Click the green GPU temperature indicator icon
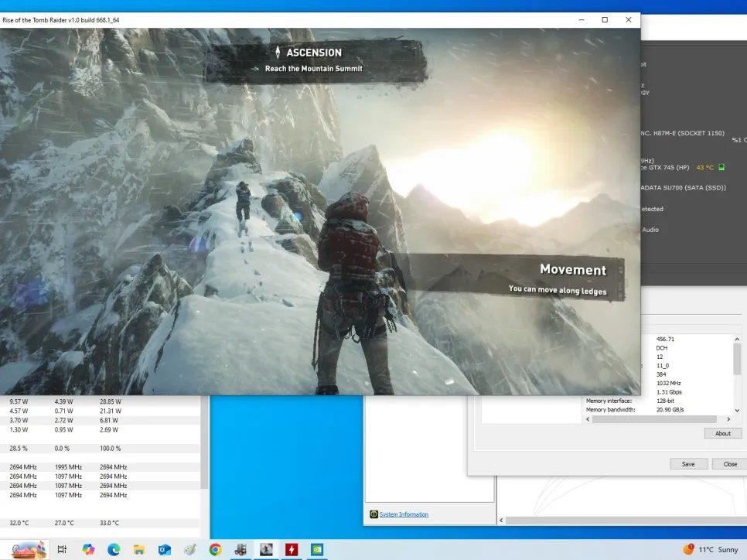This screenshot has height=560, width=747. (x=721, y=167)
